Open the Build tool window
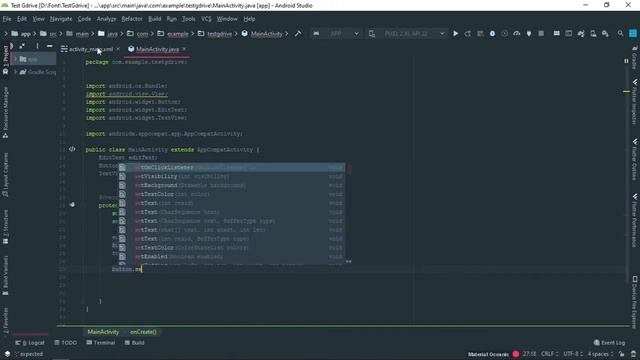Viewport: 640px width, 360px height. click(x=135, y=343)
